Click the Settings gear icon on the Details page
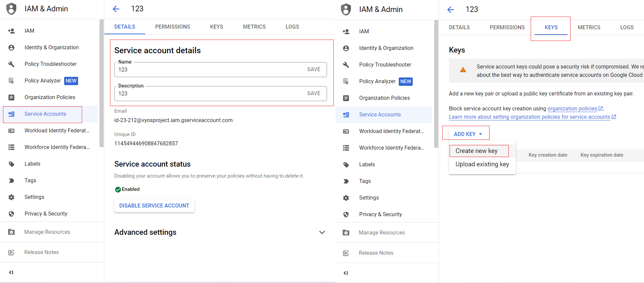Image resolution: width=644 pixels, height=283 pixels. (11, 197)
